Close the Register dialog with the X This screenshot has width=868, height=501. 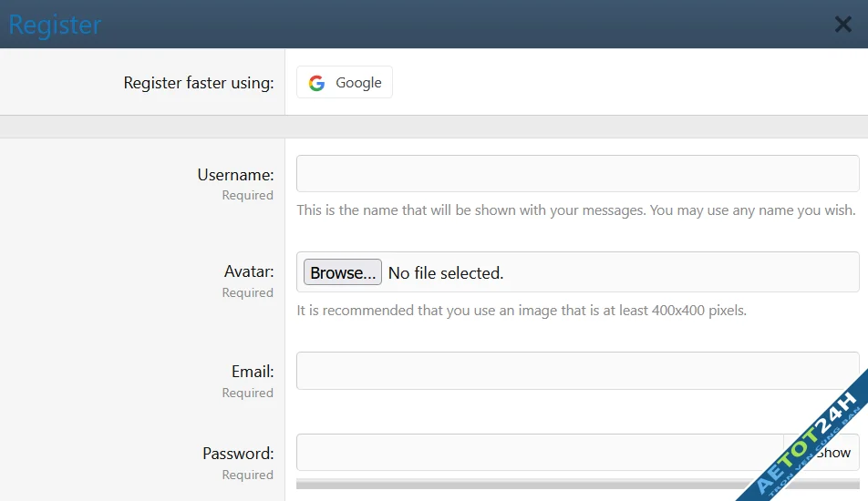(x=843, y=25)
